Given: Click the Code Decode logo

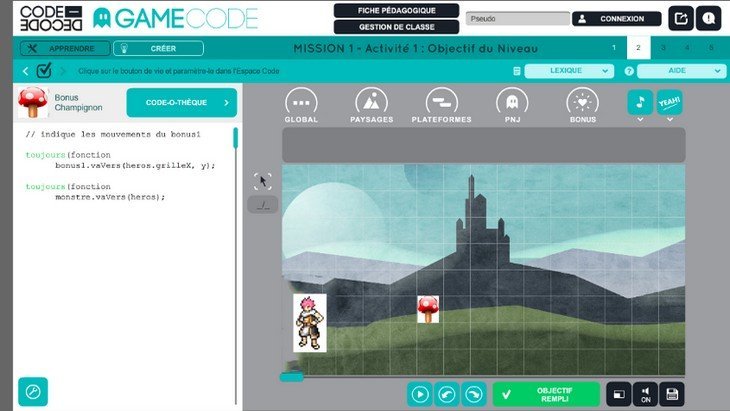Looking at the screenshot, I should 51,19.
